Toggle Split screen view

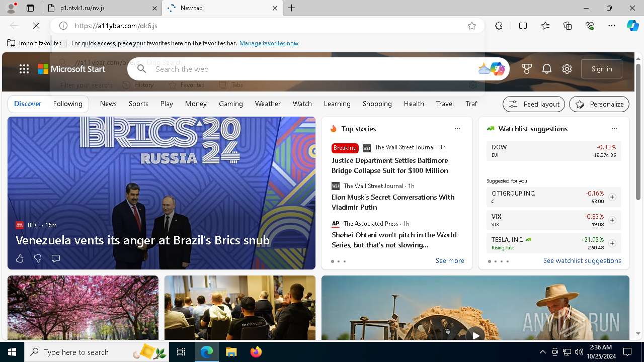(523, 26)
